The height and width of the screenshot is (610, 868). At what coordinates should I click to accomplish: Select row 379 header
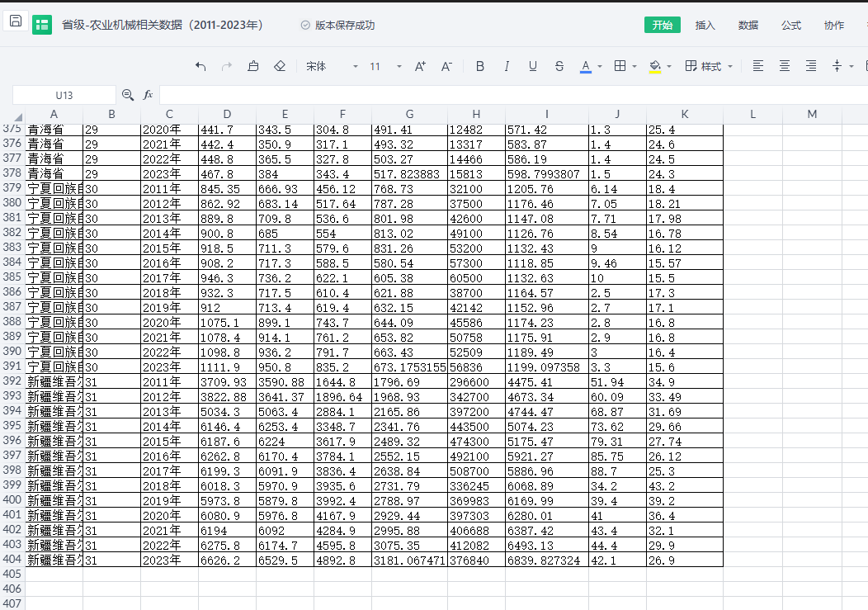12,188
